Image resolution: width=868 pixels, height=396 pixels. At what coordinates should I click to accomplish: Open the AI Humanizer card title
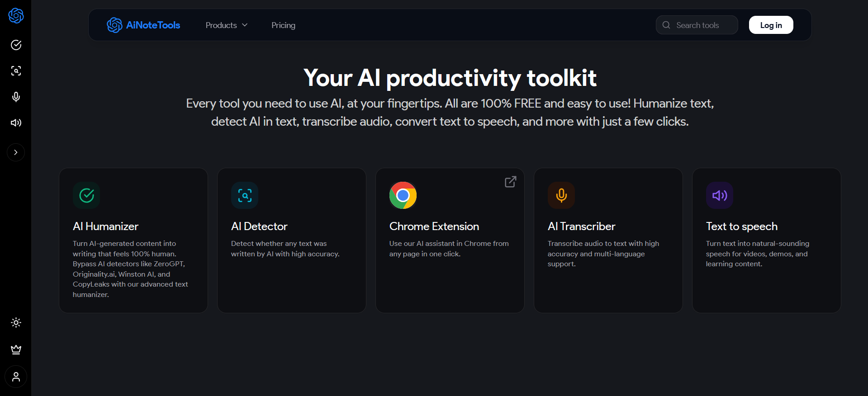pyautogui.click(x=105, y=226)
